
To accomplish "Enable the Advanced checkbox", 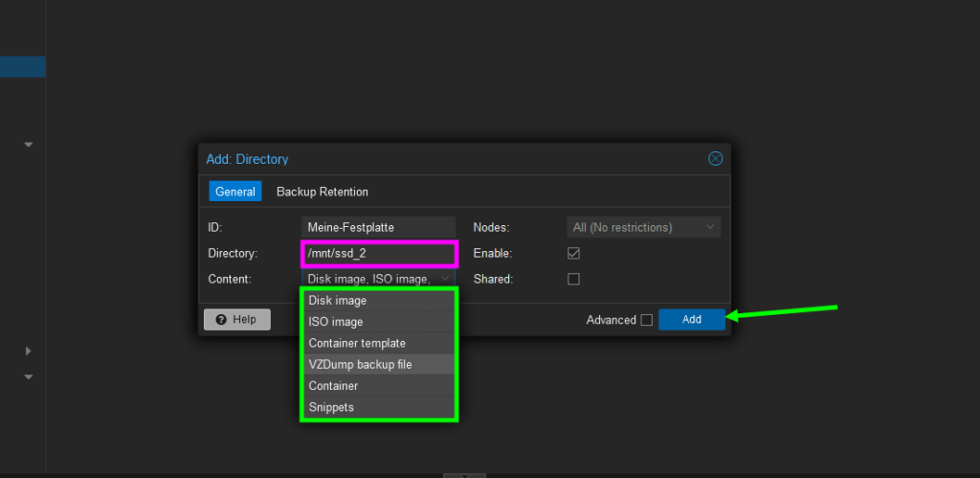I will tap(647, 320).
